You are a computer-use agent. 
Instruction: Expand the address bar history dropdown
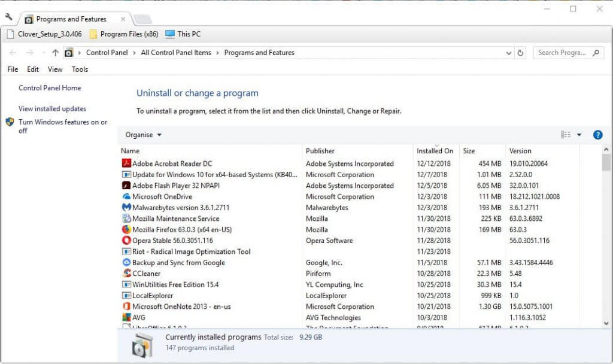(x=508, y=53)
